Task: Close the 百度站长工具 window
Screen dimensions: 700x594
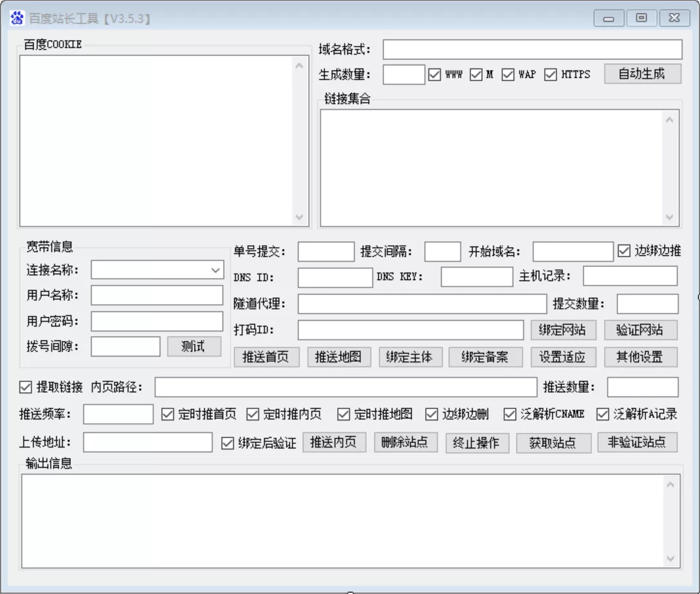Action: click(675, 18)
